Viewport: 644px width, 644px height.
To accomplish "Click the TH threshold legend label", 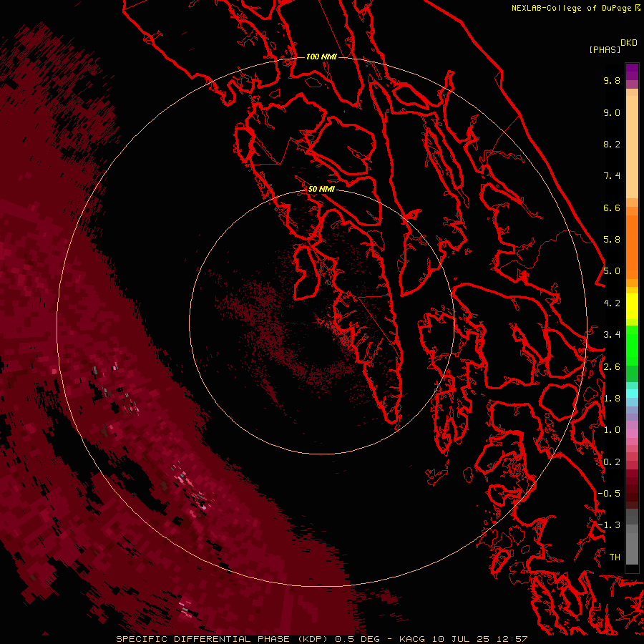I will 615,557.
